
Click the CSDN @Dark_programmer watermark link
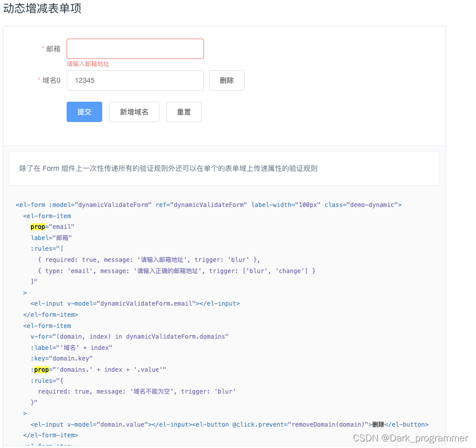tap(410, 437)
